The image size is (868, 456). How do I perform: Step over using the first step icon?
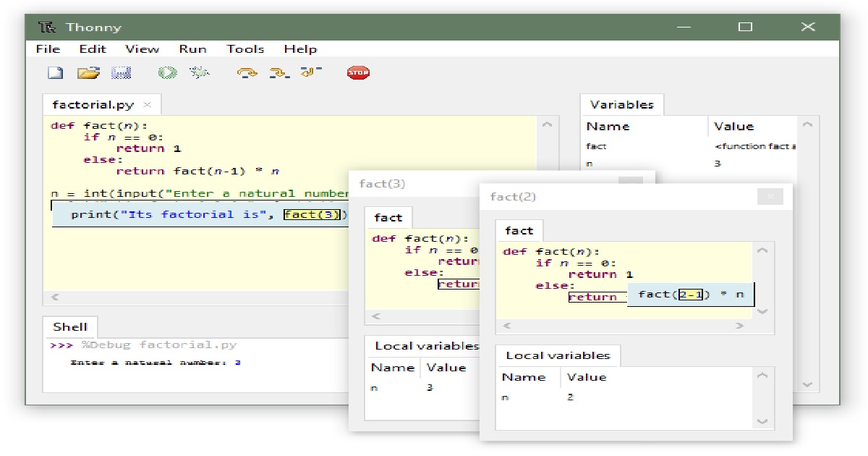pos(245,72)
